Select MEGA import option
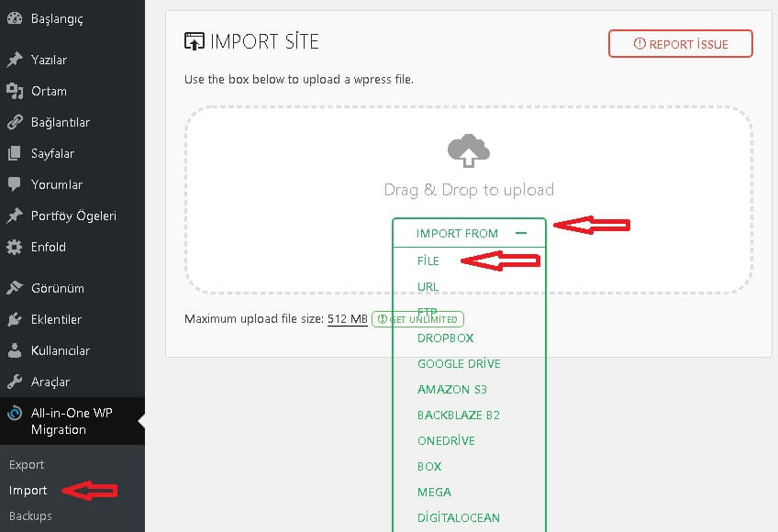Image resolution: width=778 pixels, height=532 pixels. pyautogui.click(x=434, y=493)
